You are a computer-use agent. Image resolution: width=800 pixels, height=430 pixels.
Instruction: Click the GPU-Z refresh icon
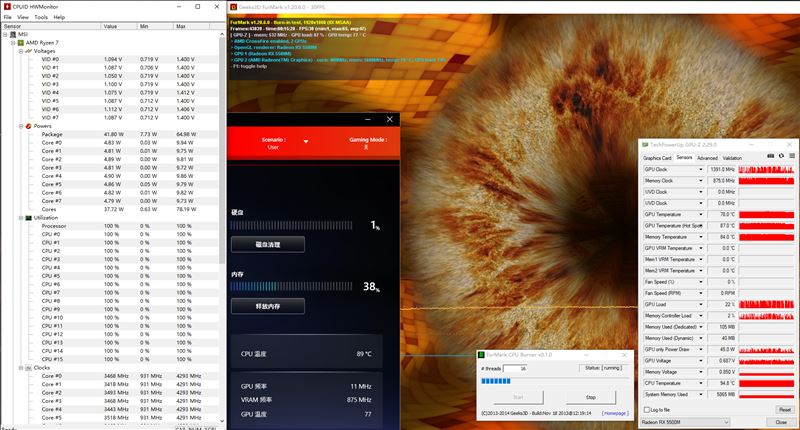(x=781, y=156)
